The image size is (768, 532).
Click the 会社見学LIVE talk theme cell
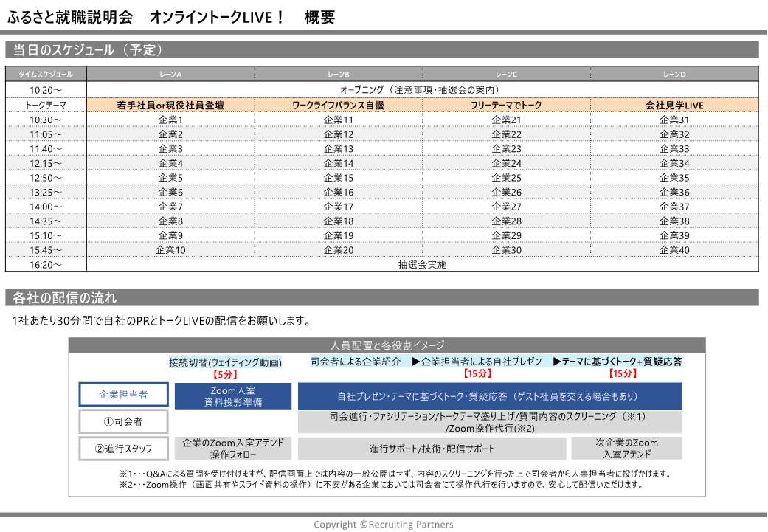point(674,106)
